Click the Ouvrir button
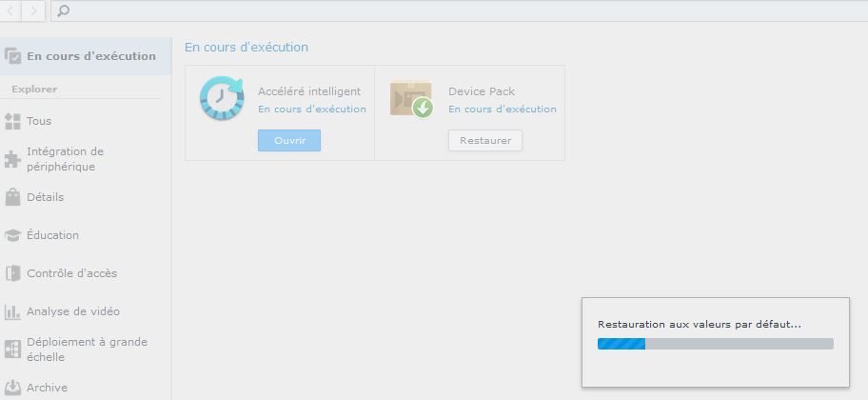Viewport: 868px width, 400px height. (x=289, y=141)
